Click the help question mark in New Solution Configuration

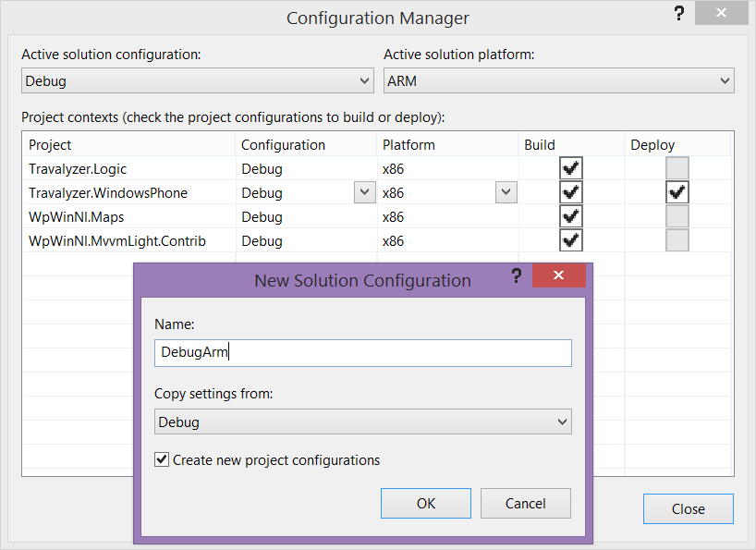pyautogui.click(x=517, y=275)
